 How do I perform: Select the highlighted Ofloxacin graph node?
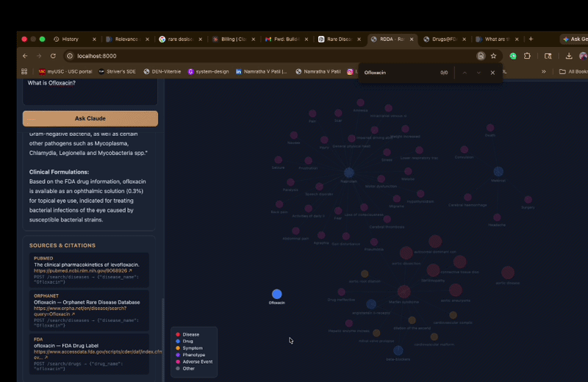coord(277,294)
